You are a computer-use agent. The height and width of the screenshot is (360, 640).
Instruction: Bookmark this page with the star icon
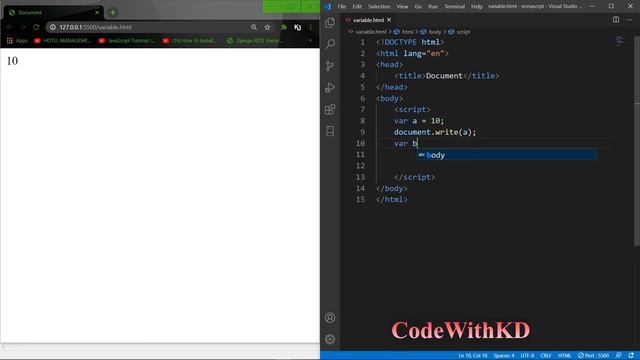(267, 27)
